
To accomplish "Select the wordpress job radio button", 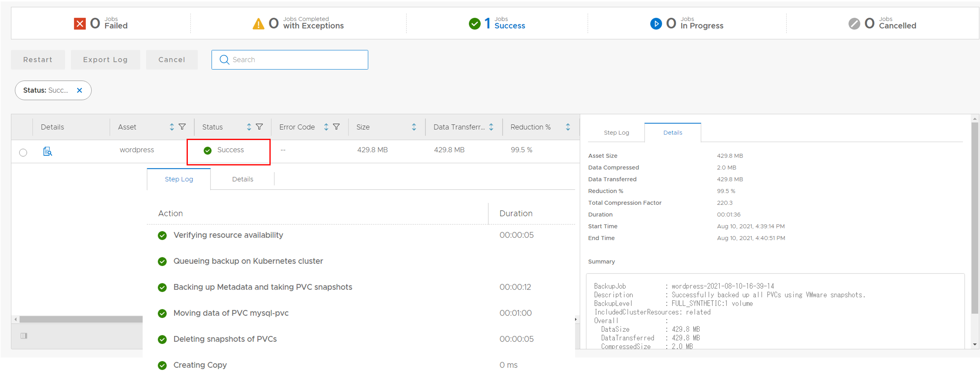I will coord(23,153).
